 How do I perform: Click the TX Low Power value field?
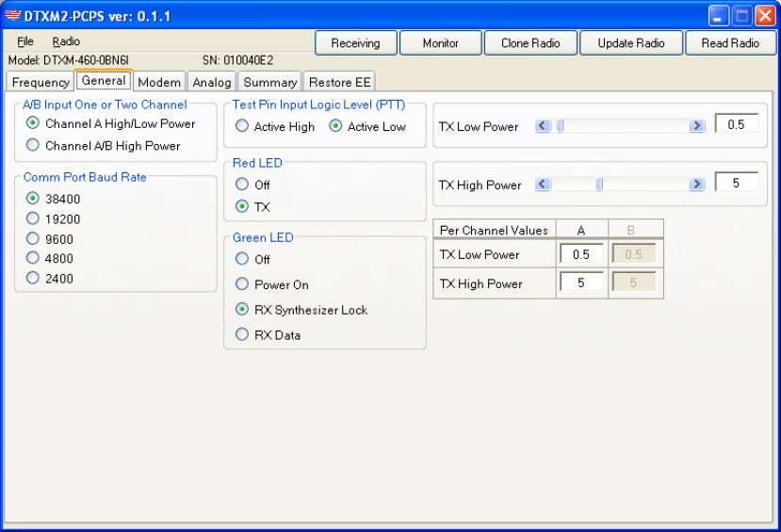point(737,124)
